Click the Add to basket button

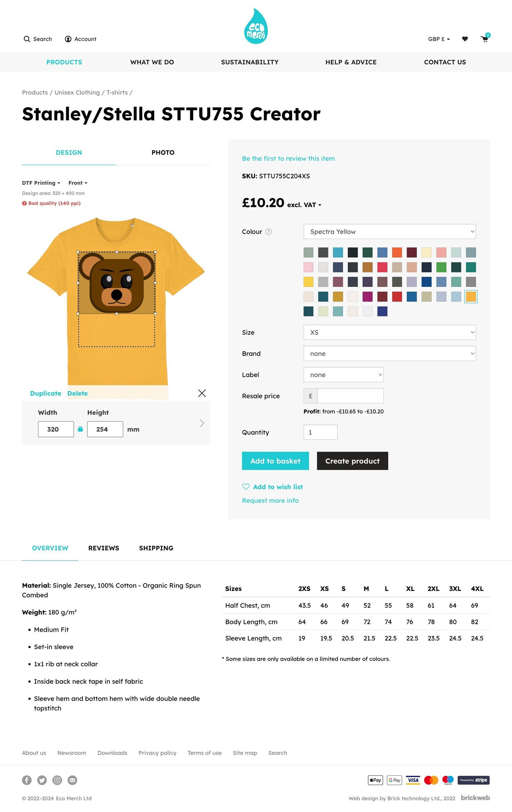click(275, 461)
